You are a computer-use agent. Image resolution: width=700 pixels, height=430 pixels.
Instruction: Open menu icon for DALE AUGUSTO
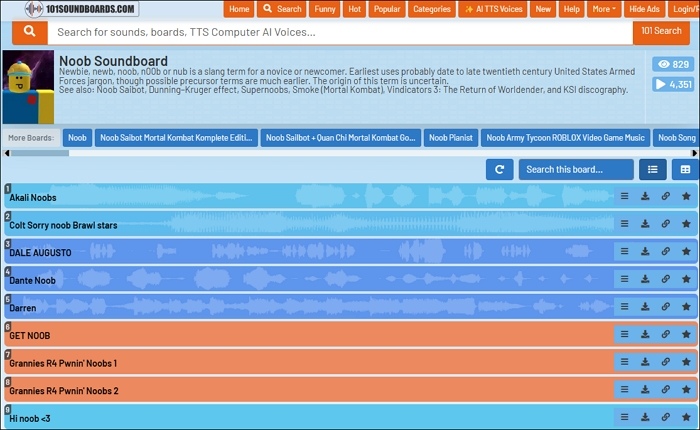[624, 251]
